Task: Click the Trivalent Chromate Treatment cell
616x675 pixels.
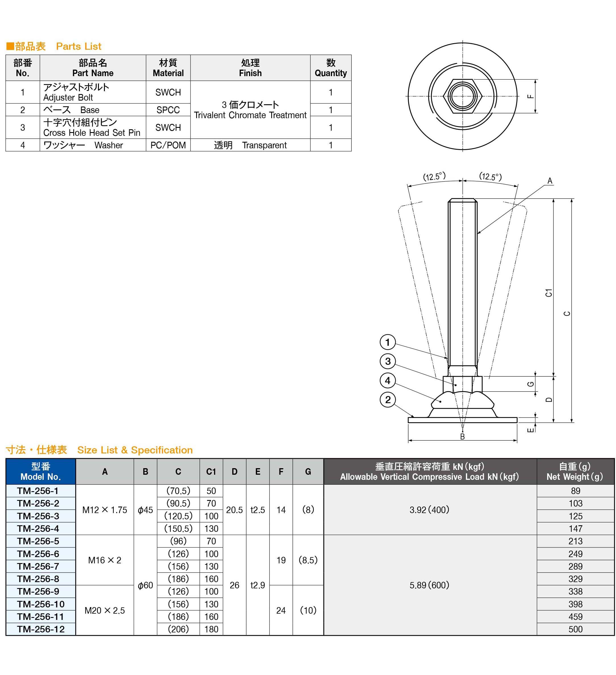Action: (x=250, y=110)
